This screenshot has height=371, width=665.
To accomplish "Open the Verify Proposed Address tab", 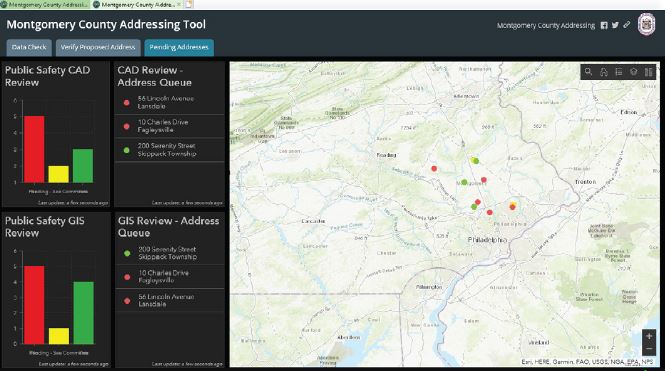I will [x=98, y=47].
